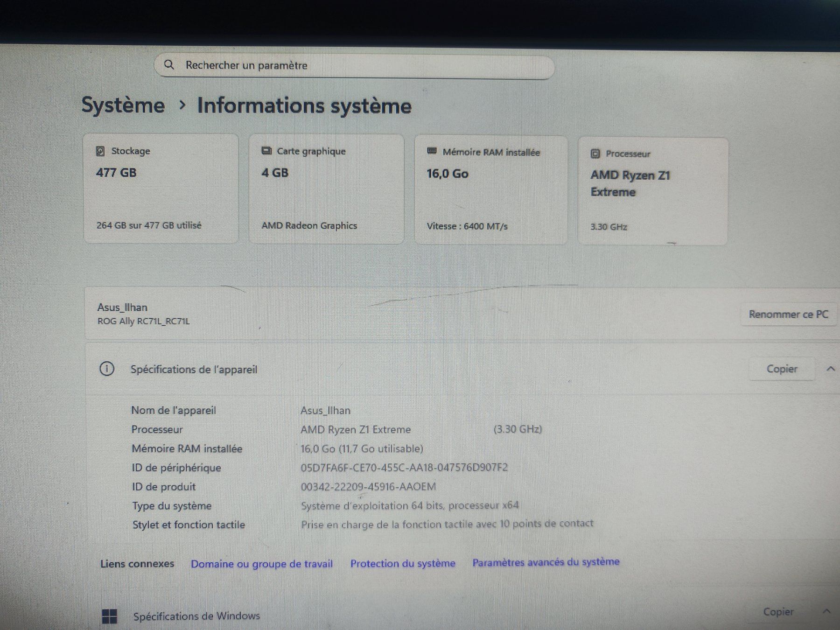Open Domaine ou groupe de travail link
This screenshot has height=630, width=840.
click(x=262, y=564)
